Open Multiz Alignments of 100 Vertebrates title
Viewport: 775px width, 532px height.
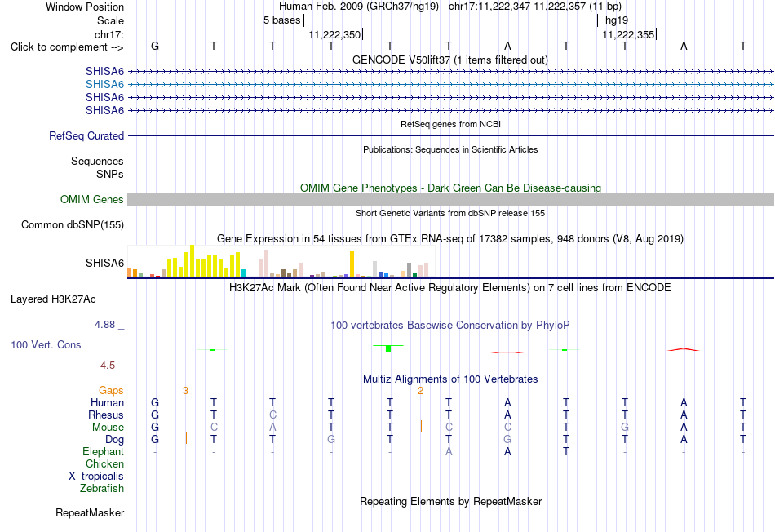click(450, 379)
